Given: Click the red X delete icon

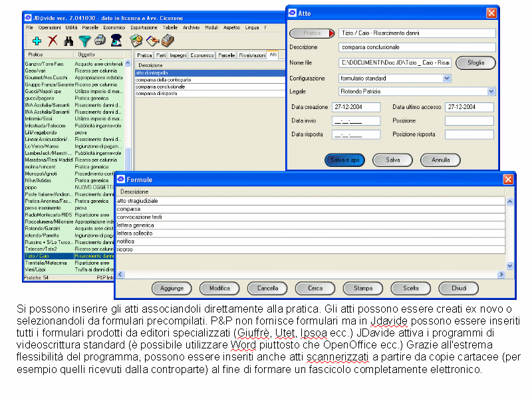Looking at the screenshot, I should point(53,41).
